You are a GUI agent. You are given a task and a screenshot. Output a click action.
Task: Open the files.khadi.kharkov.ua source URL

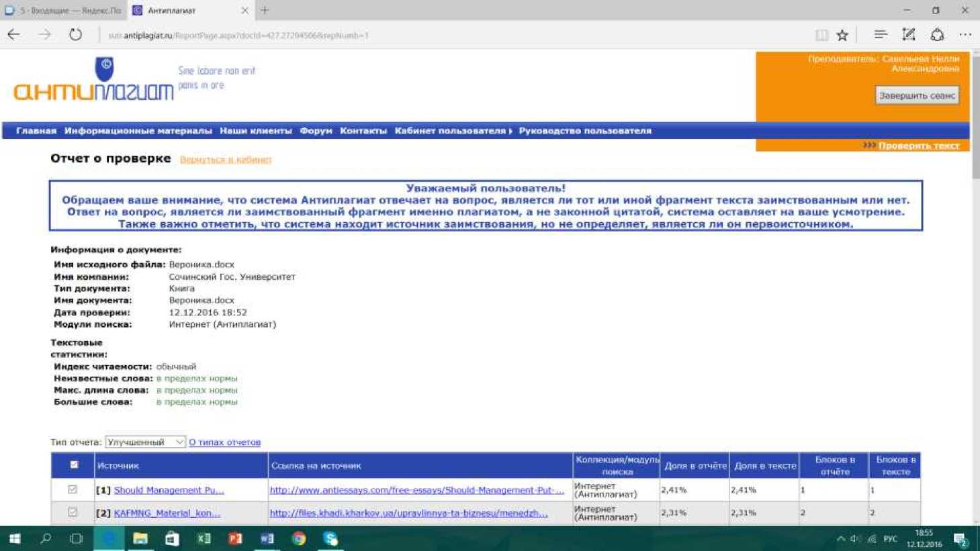coord(408,513)
